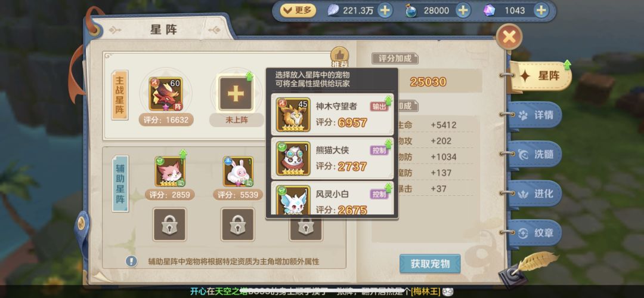Switch to the 纹章 tab

(x=535, y=233)
